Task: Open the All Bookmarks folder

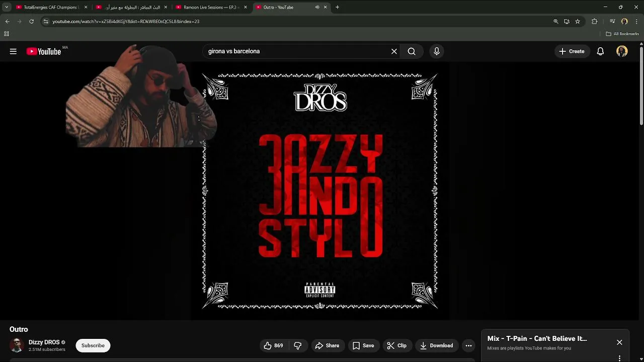Action: point(622,34)
